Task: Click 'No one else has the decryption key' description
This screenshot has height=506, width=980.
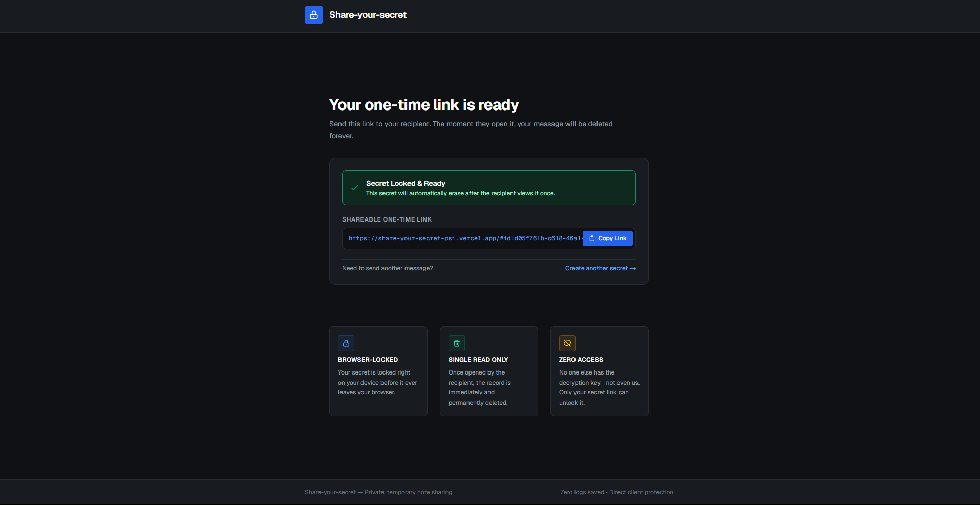Action: tap(600, 388)
